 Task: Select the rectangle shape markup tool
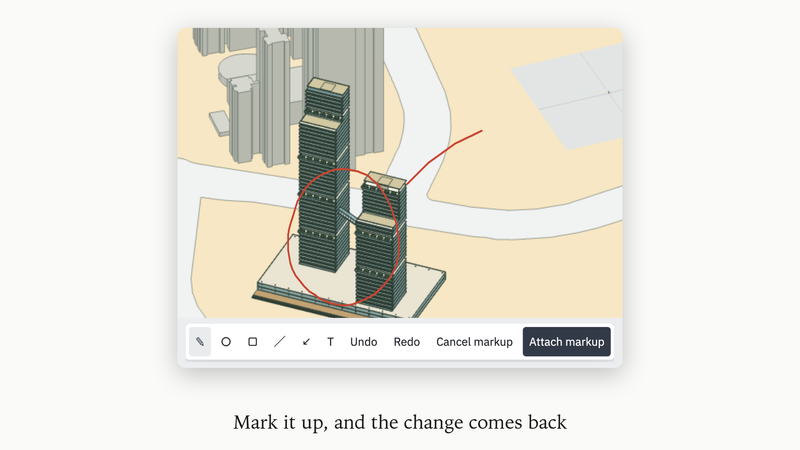(253, 342)
